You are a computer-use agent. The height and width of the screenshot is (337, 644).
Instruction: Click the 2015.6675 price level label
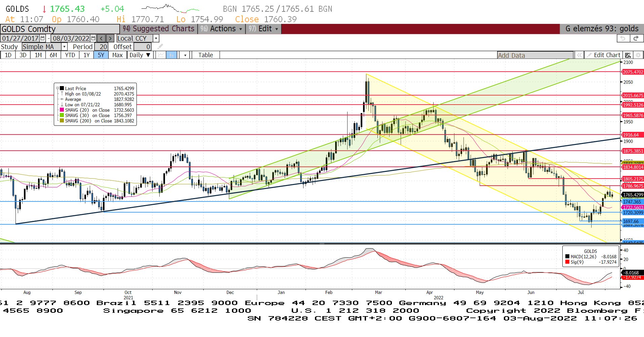coord(633,96)
